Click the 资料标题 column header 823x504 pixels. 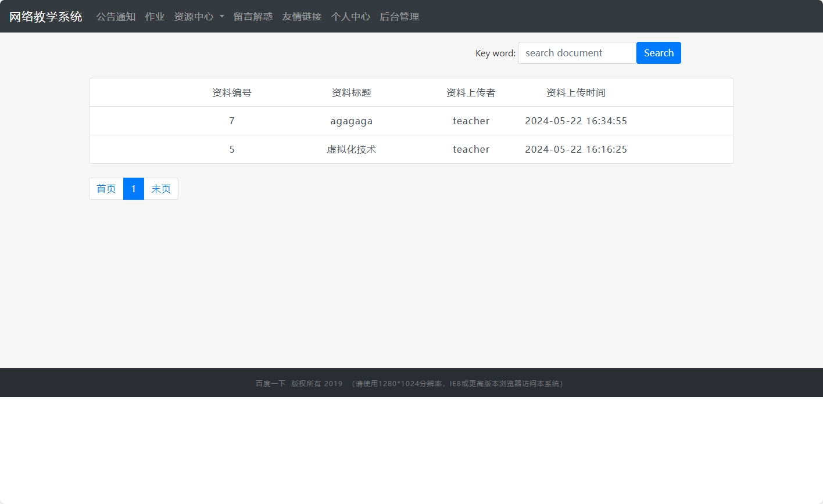351,92
